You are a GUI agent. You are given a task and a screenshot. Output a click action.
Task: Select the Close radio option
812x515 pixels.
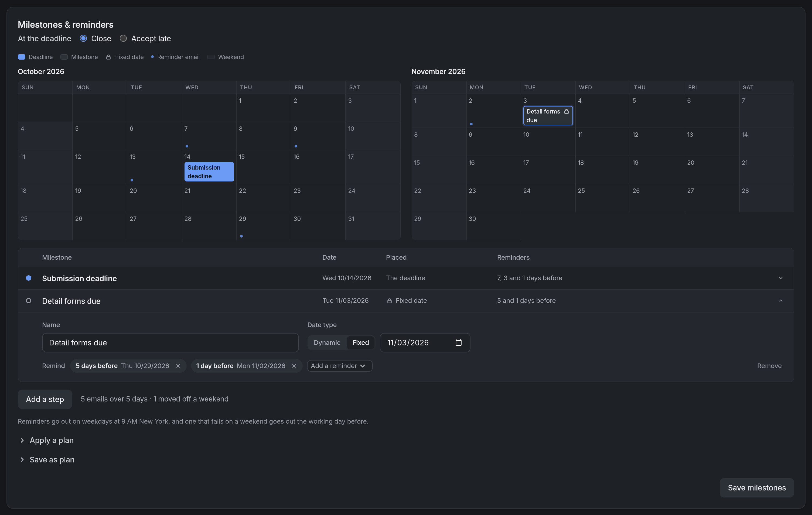[83, 38]
